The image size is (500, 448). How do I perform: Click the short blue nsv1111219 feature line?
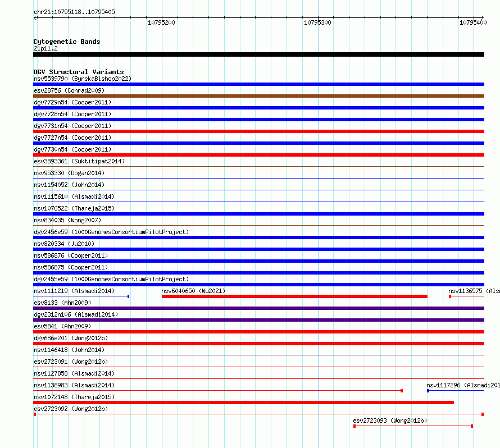tap(81, 296)
